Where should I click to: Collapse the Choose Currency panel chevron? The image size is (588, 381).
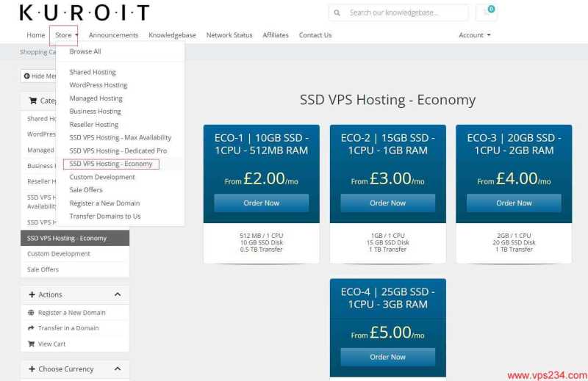tap(118, 369)
